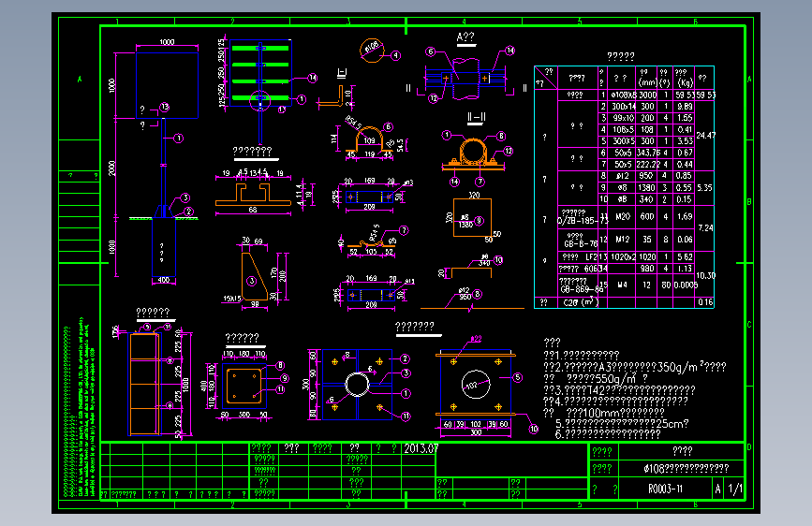Click the note line ending in 25cm
This screenshot has width=812, height=526.
pos(622,423)
